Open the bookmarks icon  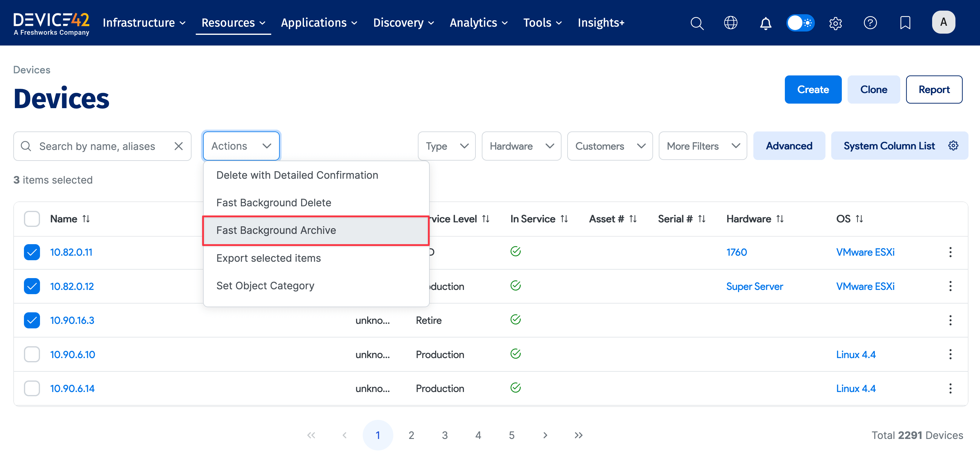coord(905,23)
